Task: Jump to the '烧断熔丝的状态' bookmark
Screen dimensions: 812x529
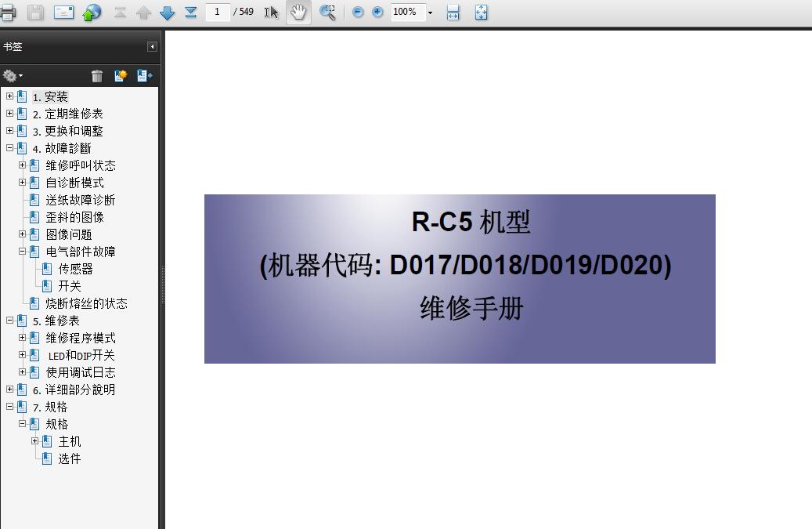Action: [x=86, y=303]
